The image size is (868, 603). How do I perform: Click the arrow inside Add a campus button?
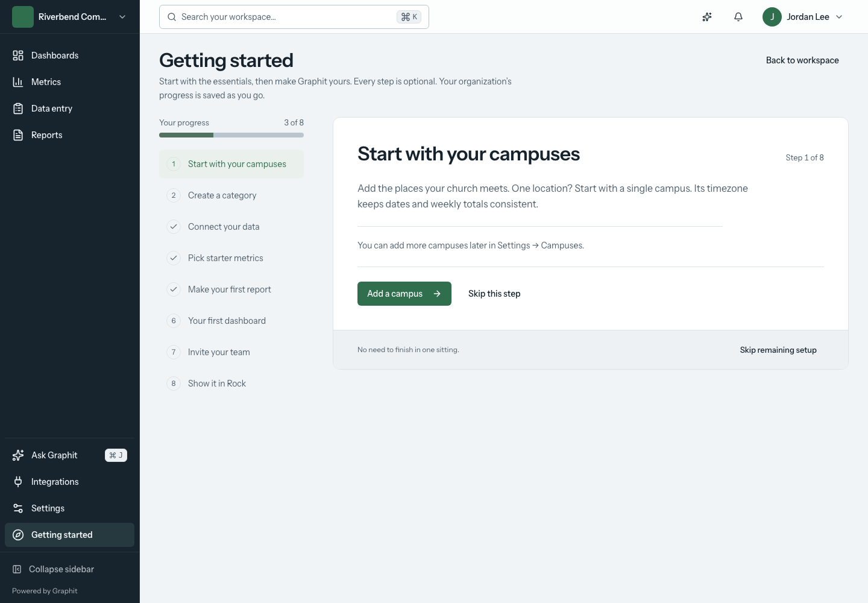point(437,294)
